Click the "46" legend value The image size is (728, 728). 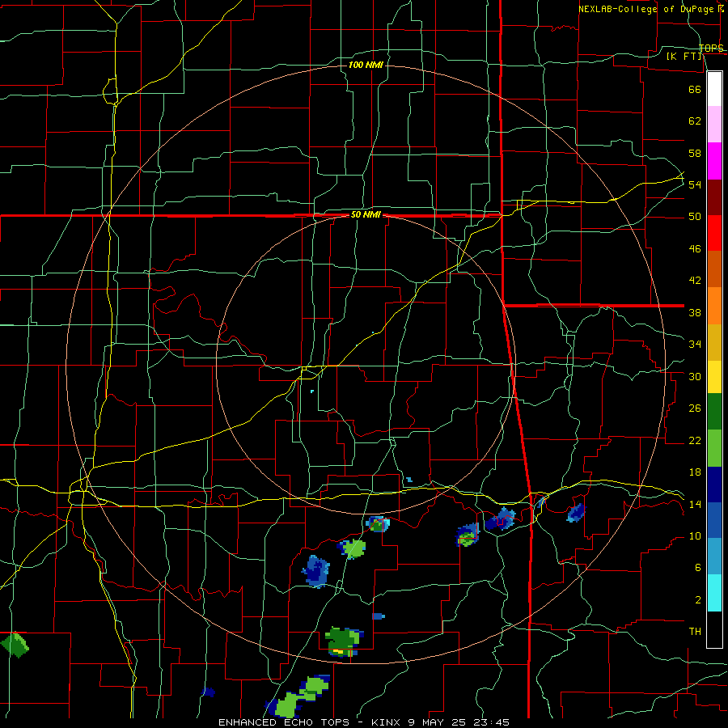(x=695, y=249)
